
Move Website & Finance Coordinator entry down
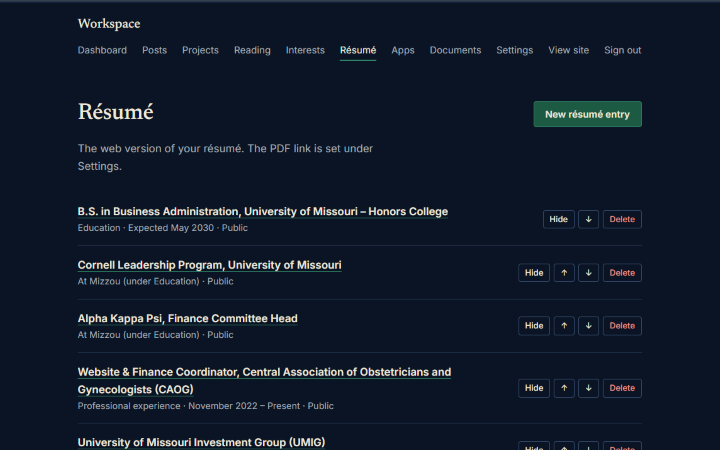588,388
